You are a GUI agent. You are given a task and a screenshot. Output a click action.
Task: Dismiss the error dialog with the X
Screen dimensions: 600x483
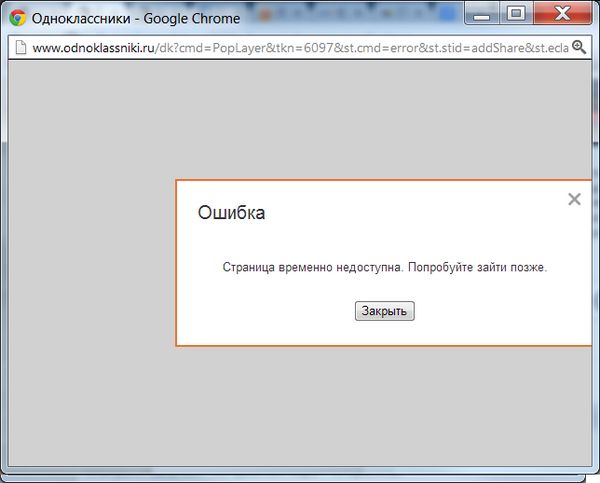click(574, 199)
